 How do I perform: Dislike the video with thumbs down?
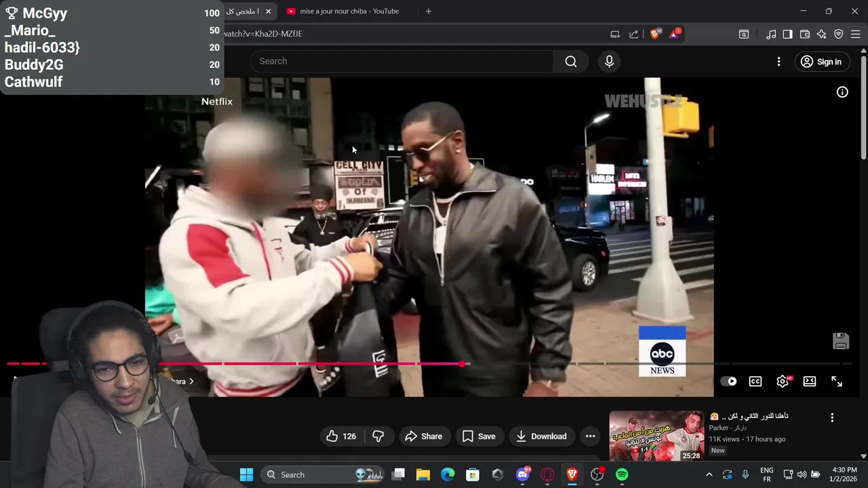coord(378,436)
